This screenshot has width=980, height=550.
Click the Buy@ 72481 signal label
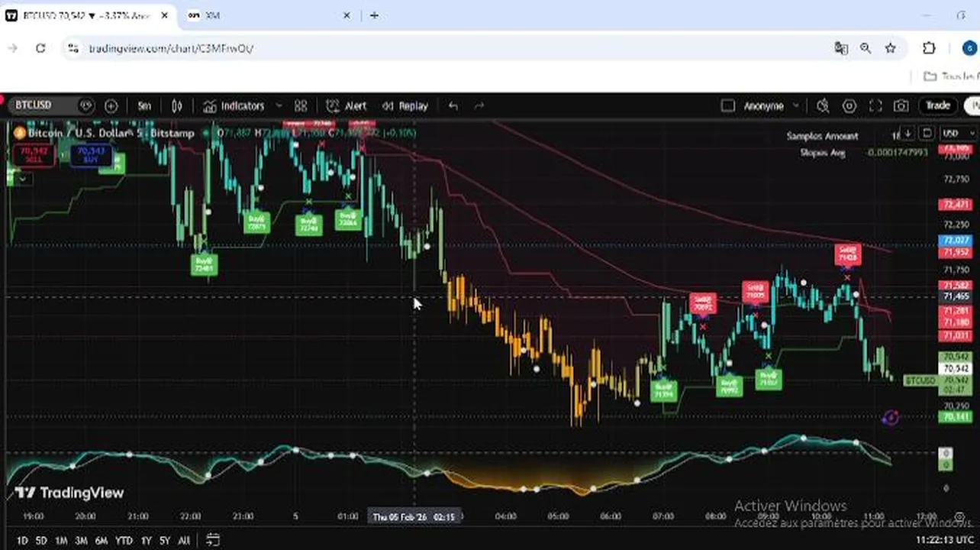[x=205, y=264]
